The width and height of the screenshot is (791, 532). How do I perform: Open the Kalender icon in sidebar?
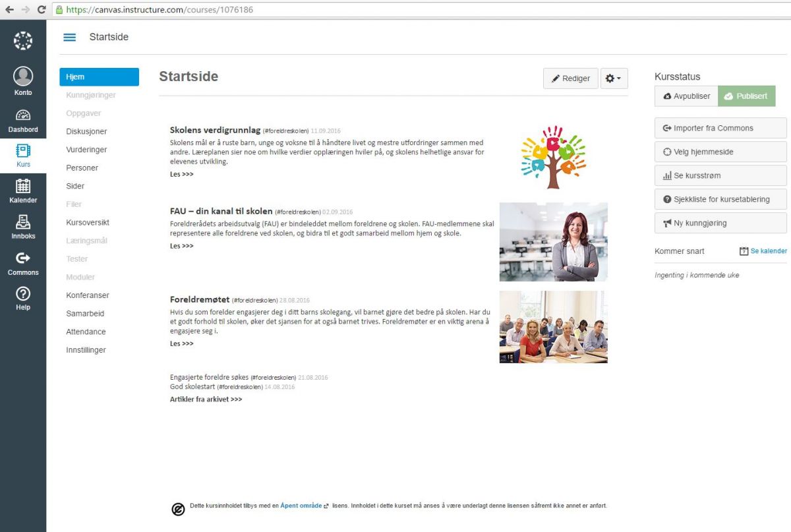[23, 187]
